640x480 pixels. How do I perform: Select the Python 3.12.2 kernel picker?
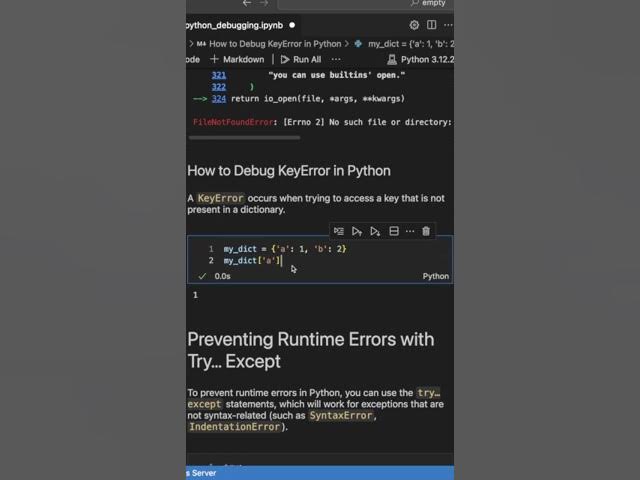click(x=420, y=60)
